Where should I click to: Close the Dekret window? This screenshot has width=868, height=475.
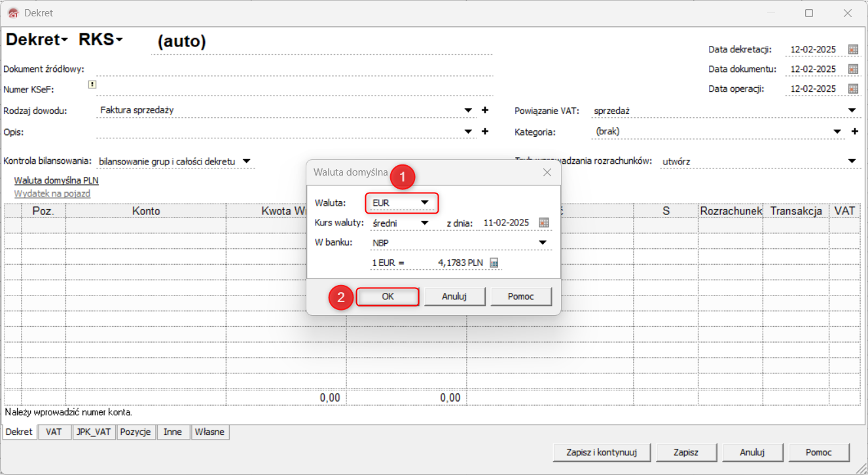pos(848,13)
